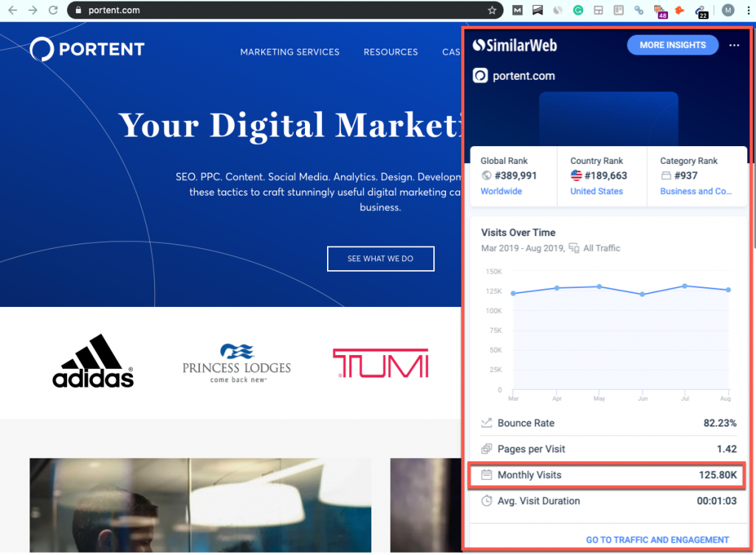Open the extension with purple 48 badge
Screen dimensions: 756x555
click(x=660, y=12)
